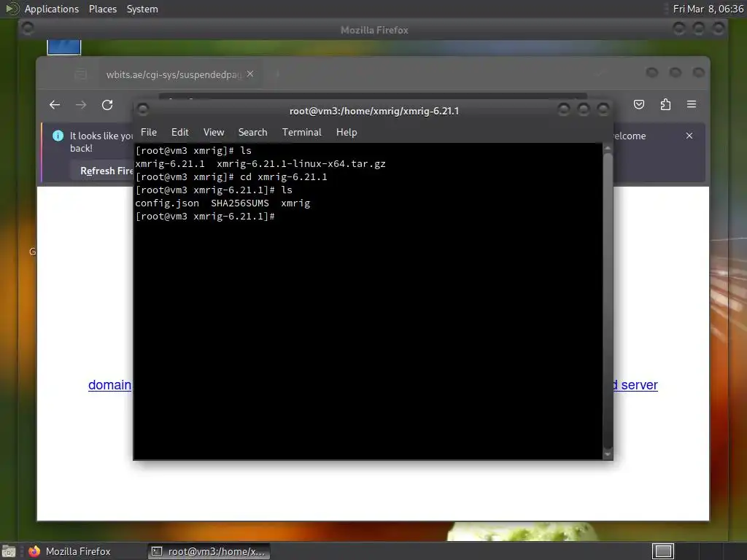Click the outer Mozilla Firefox window menu button
The height and width of the screenshot is (560, 747).
click(x=28, y=29)
